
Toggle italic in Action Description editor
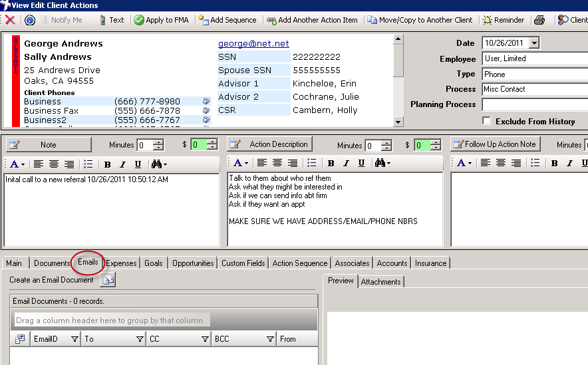pyautogui.click(x=346, y=163)
